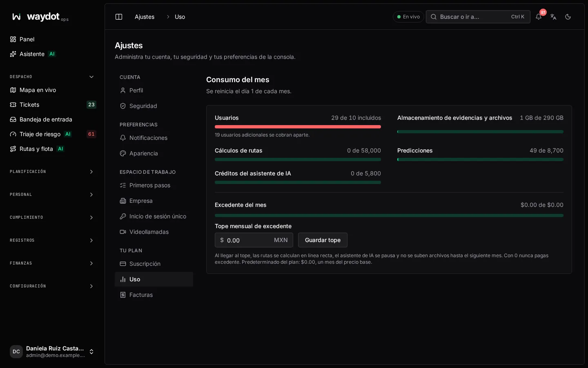Open Apariencia preferences
588x368 pixels.
click(x=154, y=153)
